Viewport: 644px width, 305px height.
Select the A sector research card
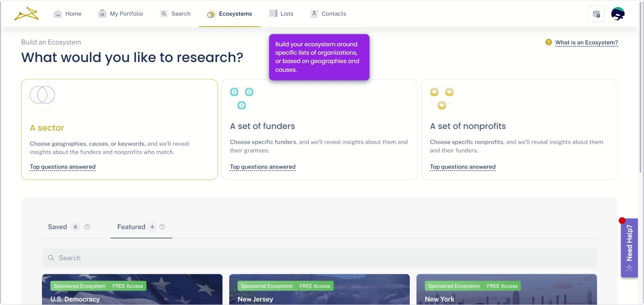119,129
